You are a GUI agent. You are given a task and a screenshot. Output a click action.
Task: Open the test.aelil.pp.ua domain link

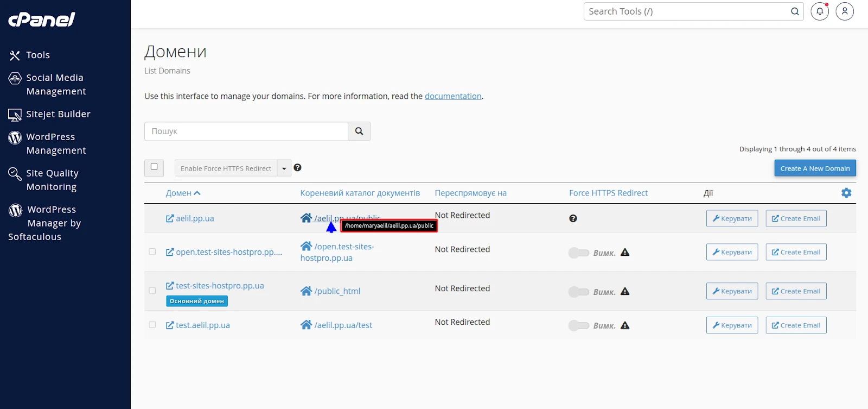[198, 325]
